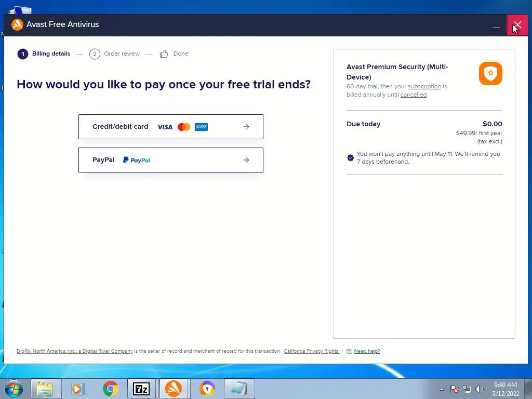Click the $0.00 due today amount

pyautogui.click(x=493, y=124)
